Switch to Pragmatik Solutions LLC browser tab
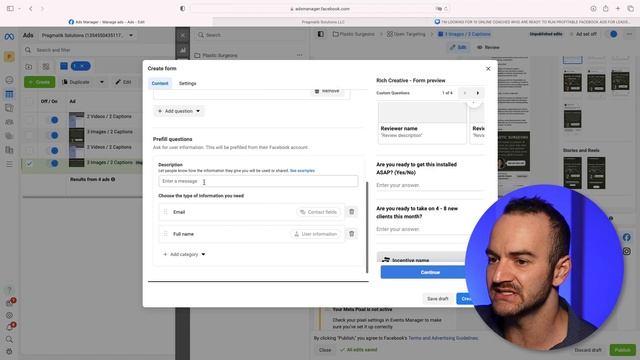The width and height of the screenshot is (640, 360). pyautogui.click(x=322, y=22)
